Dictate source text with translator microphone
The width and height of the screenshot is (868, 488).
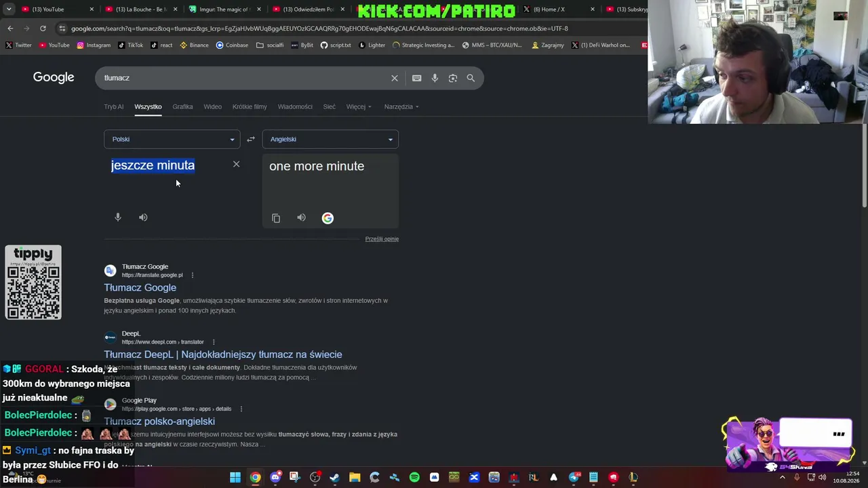click(x=118, y=218)
